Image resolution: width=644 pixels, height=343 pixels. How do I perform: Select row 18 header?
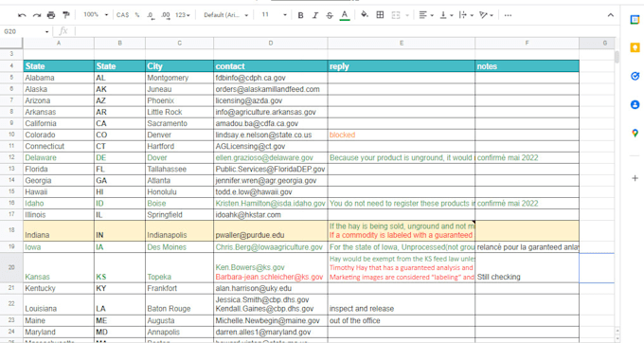[x=11, y=230]
